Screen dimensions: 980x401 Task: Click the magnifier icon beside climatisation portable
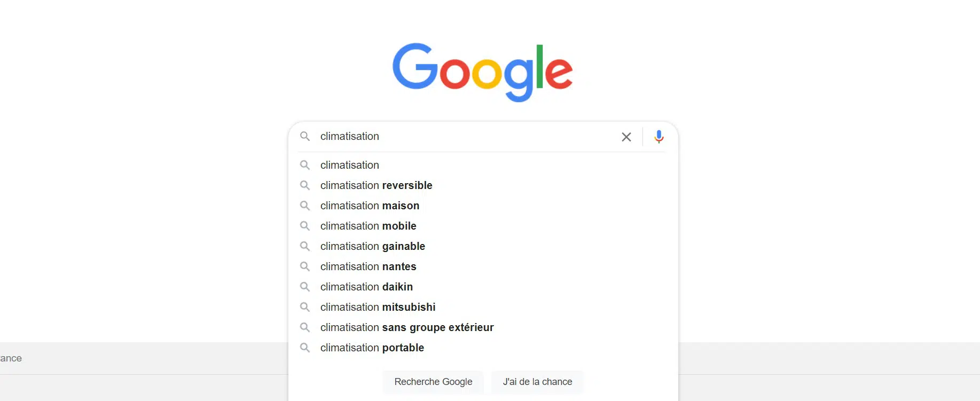(305, 348)
